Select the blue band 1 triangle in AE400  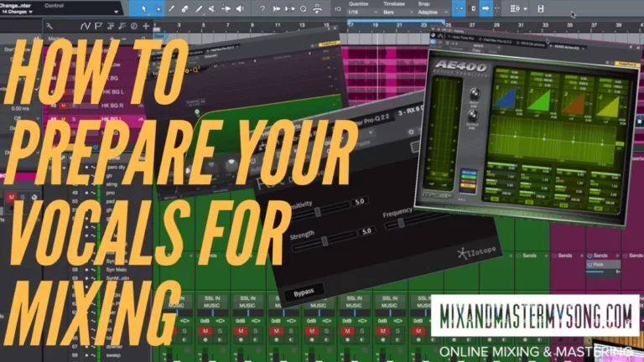click(x=506, y=98)
